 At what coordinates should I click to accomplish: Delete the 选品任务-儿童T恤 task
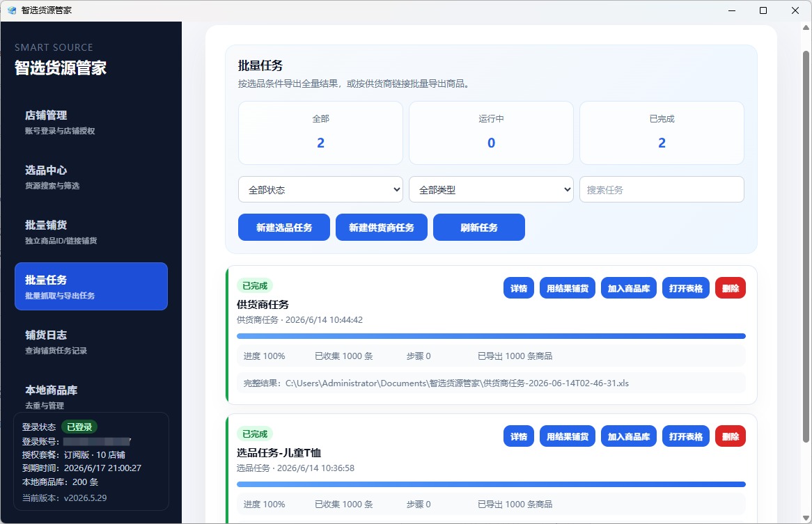coord(731,436)
